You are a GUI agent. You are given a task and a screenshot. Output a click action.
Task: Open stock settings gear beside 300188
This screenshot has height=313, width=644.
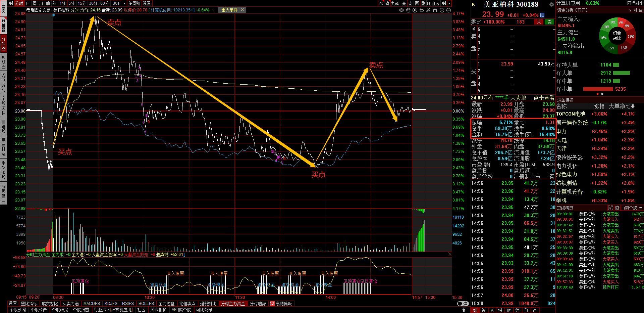point(551,4)
